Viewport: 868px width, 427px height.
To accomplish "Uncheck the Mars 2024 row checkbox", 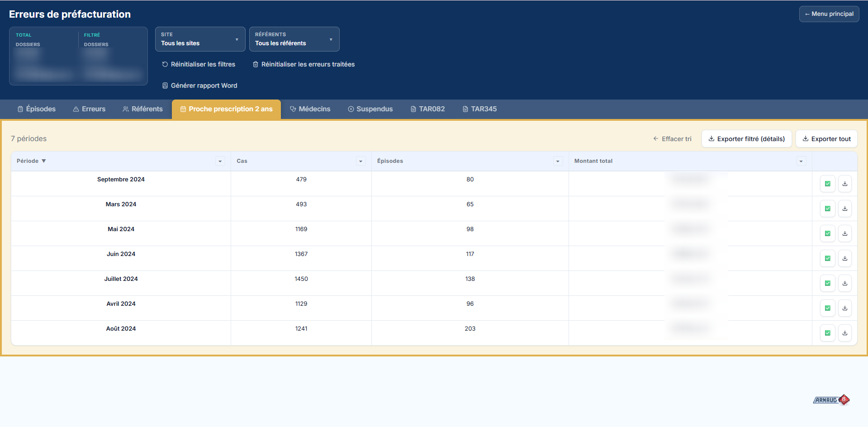I will point(827,209).
